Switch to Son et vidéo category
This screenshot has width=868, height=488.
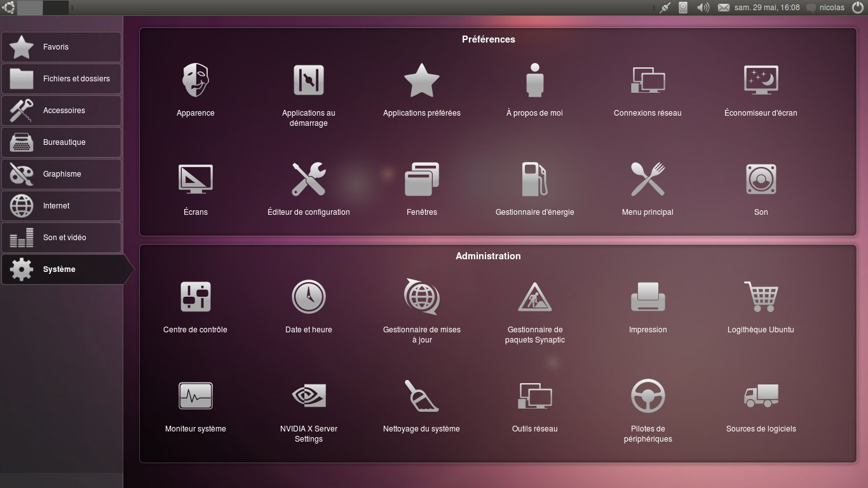point(61,238)
